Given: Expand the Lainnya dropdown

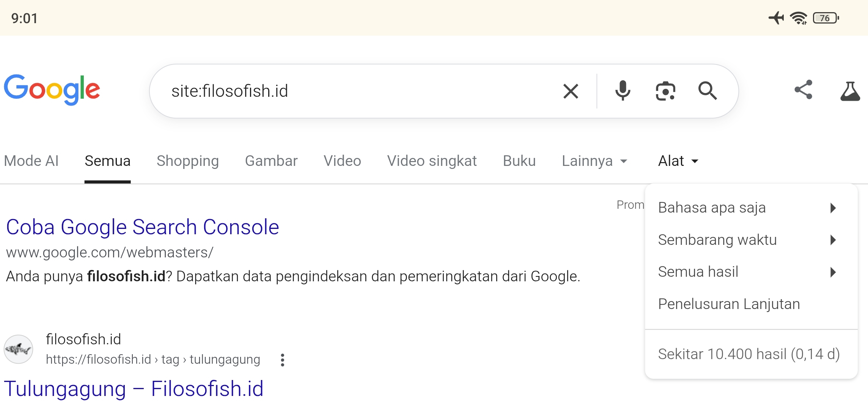Looking at the screenshot, I should click(594, 161).
